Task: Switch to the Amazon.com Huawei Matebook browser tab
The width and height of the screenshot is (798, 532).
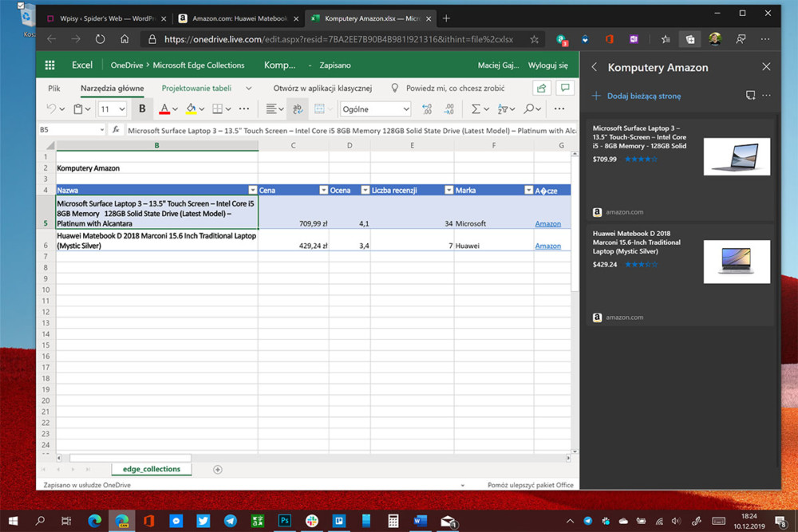Action: pos(239,18)
